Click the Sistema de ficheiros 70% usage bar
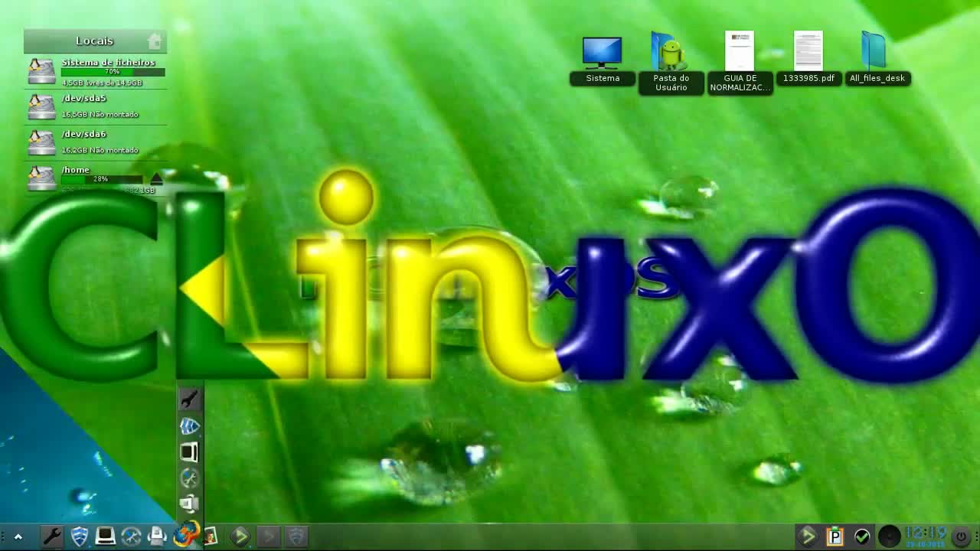The image size is (980, 551). coord(113,72)
